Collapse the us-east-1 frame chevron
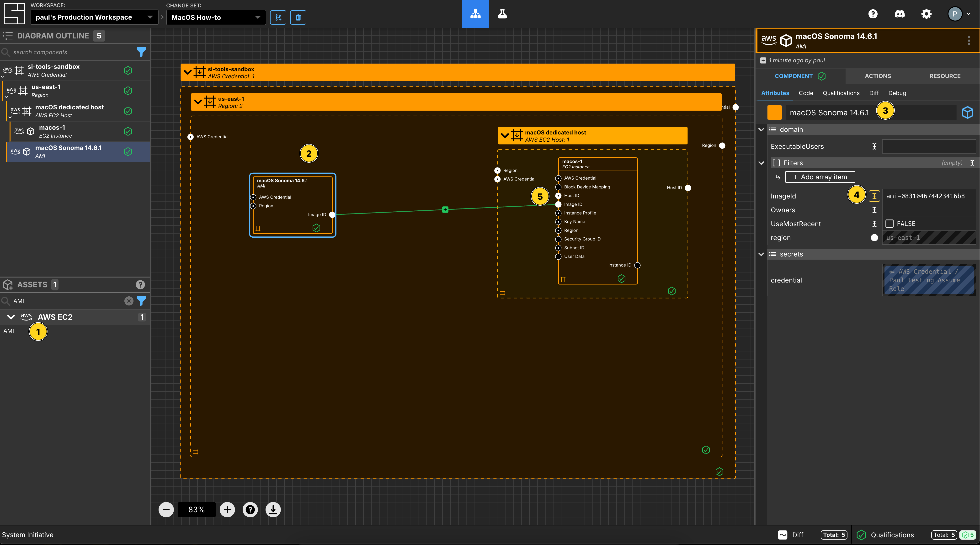Viewport: 980px width, 545px height. (x=198, y=102)
